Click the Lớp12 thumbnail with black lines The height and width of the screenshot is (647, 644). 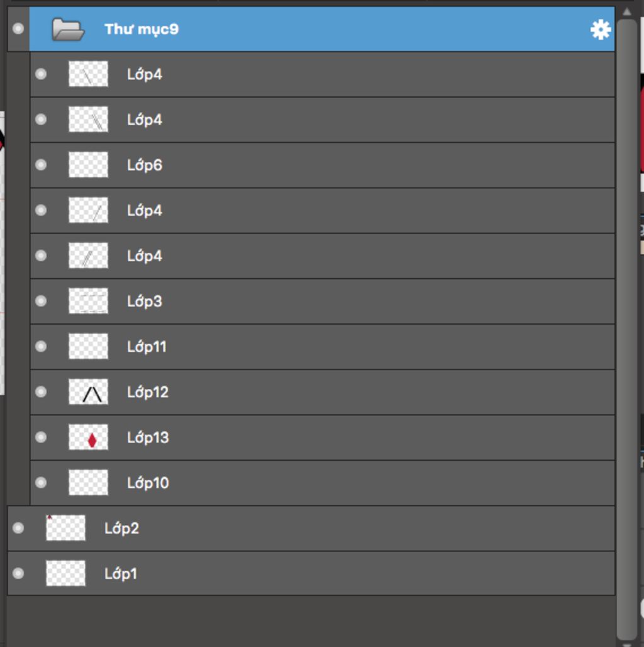point(88,392)
